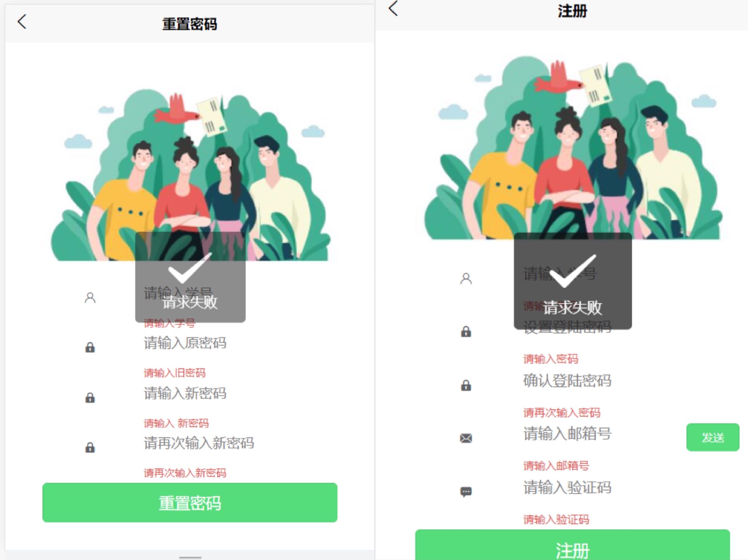Click the lock icon beside 请输入新密码
This screenshot has width=748, height=560.
coord(90,398)
